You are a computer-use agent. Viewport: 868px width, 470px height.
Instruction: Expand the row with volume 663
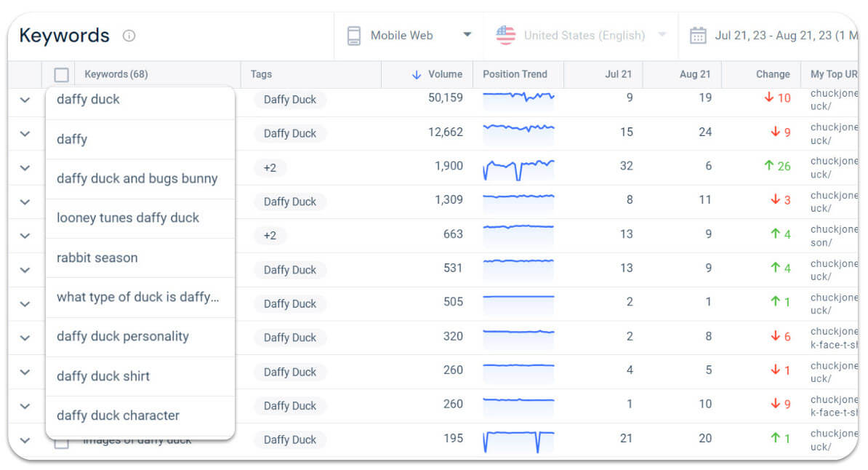point(25,236)
